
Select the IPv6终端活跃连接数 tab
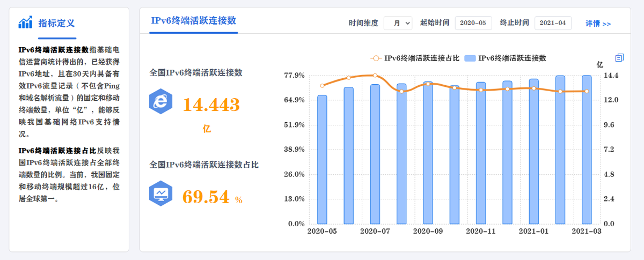194,21
